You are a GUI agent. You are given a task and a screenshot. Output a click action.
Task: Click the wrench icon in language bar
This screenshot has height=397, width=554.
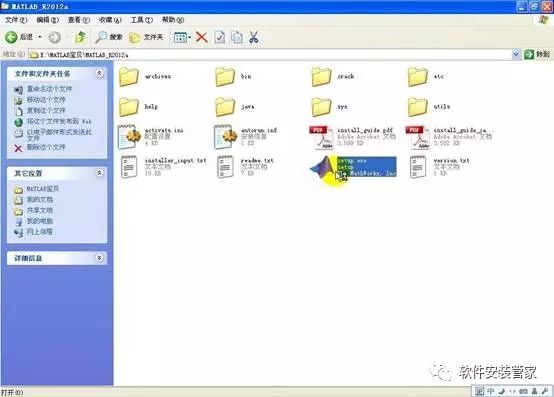pos(544,391)
